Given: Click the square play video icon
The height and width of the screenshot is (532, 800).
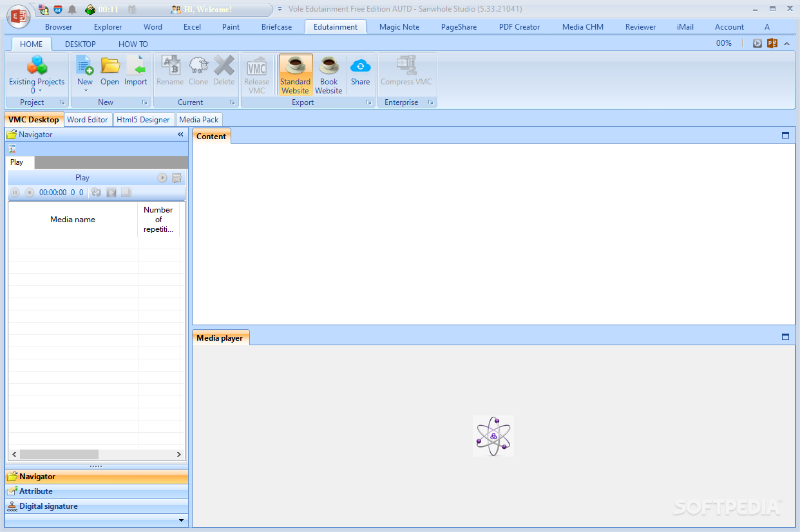Looking at the screenshot, I should (111, 193).
